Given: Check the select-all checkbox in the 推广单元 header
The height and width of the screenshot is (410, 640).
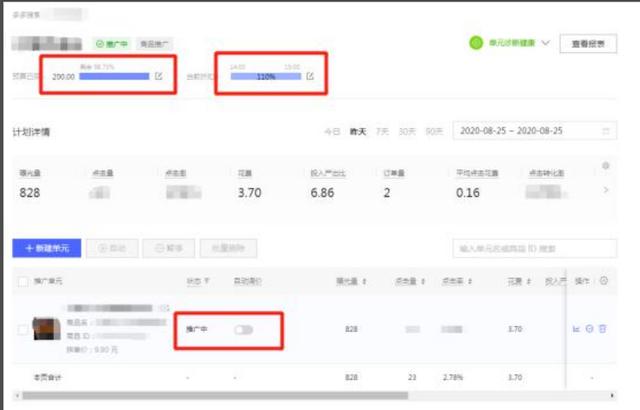Looking at the screenshot, I should click(x=23, y=281).
